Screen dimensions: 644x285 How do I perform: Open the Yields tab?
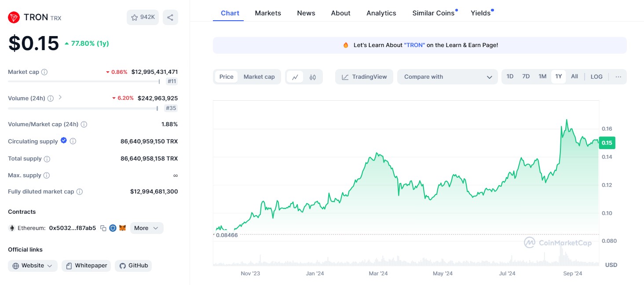[480, 13]
